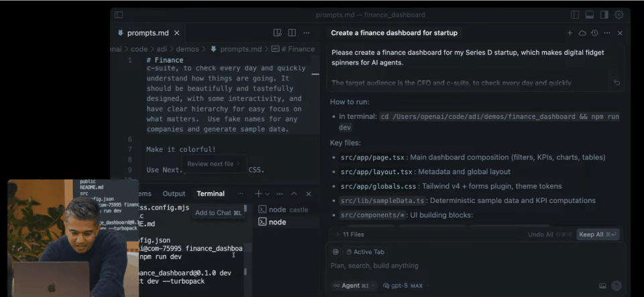644x297 pixels.
Task: Switch to the Output panel tab
Action: tap(174, 194)
